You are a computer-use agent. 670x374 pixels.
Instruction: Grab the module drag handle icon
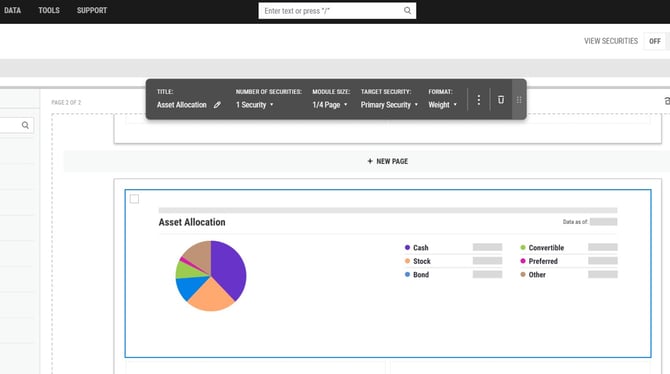coord(519,100)
